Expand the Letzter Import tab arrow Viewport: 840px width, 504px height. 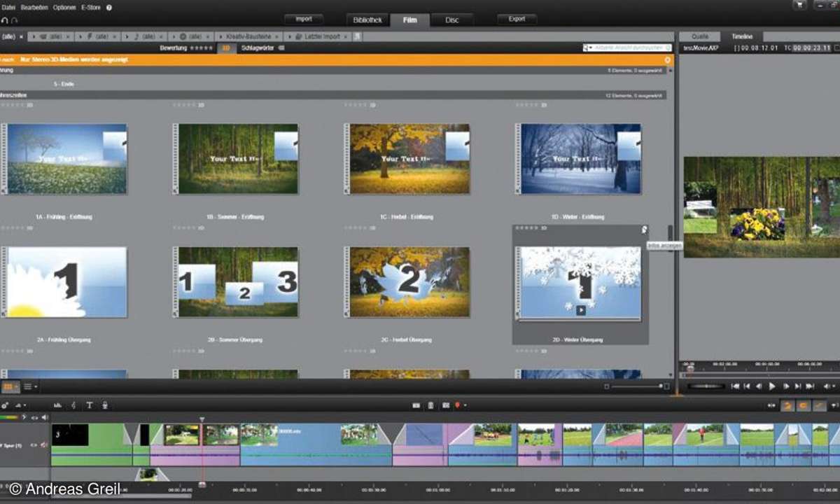coord(290,36)
